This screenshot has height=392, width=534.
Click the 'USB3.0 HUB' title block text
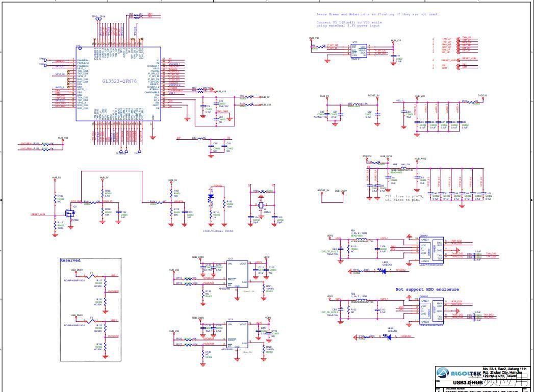[x=468, y=383]
